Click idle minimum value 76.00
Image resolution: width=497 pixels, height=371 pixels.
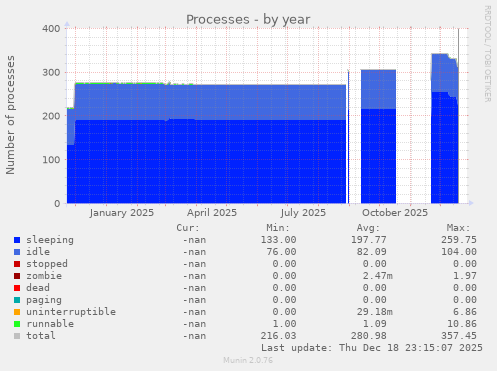(x=281, y=252)
